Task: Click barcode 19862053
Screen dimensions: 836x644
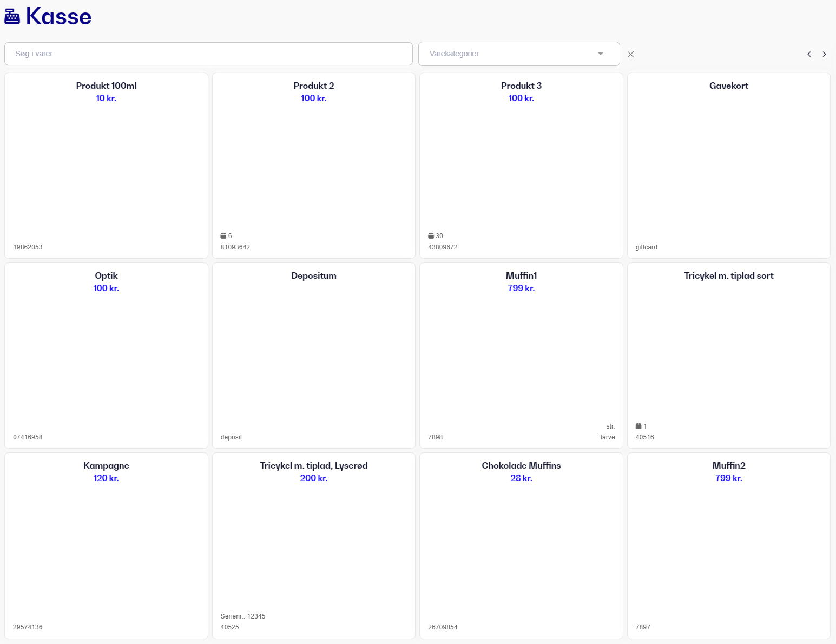Action: (28, 247)
